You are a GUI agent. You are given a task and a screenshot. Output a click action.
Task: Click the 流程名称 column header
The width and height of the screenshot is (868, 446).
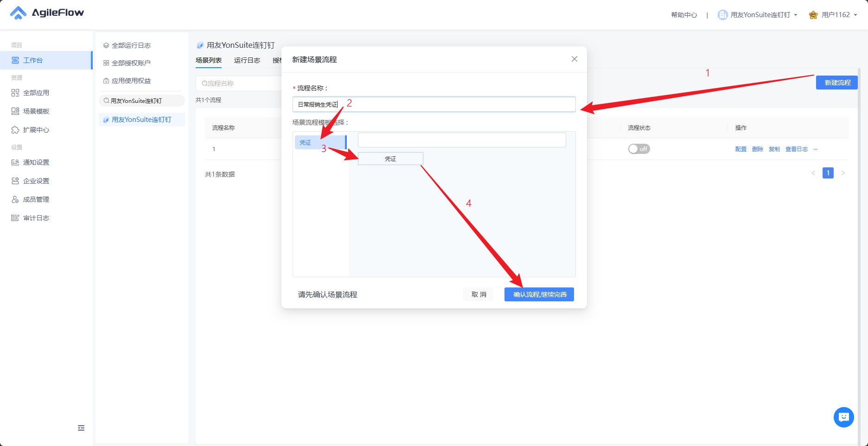tap(223, 128)
